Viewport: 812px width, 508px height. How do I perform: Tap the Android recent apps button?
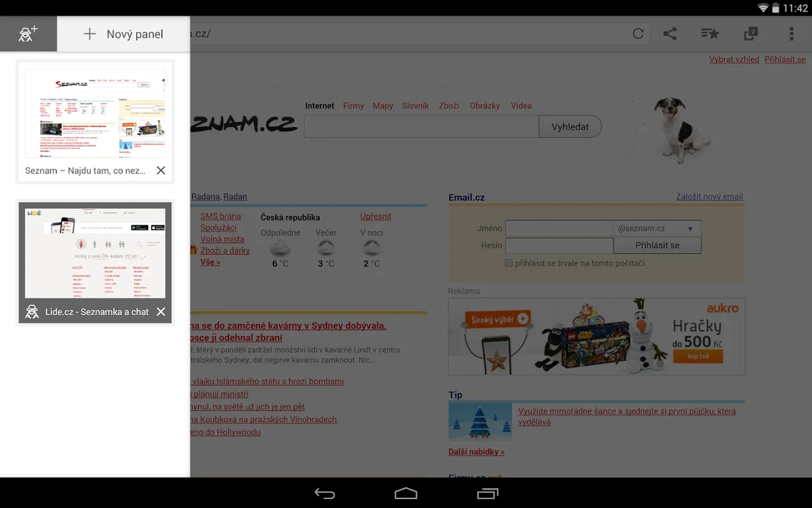coord(487,493)
